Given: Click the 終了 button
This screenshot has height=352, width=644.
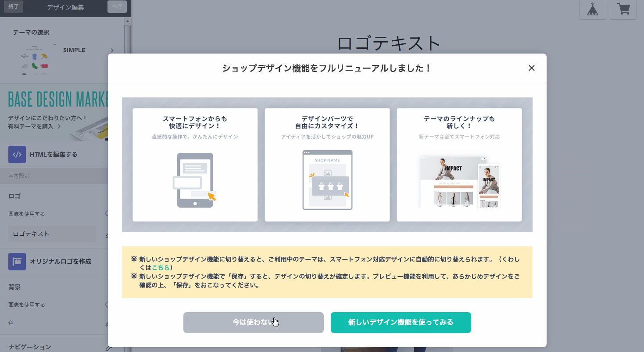Looking at the screenshot, I should pos(14,7).
